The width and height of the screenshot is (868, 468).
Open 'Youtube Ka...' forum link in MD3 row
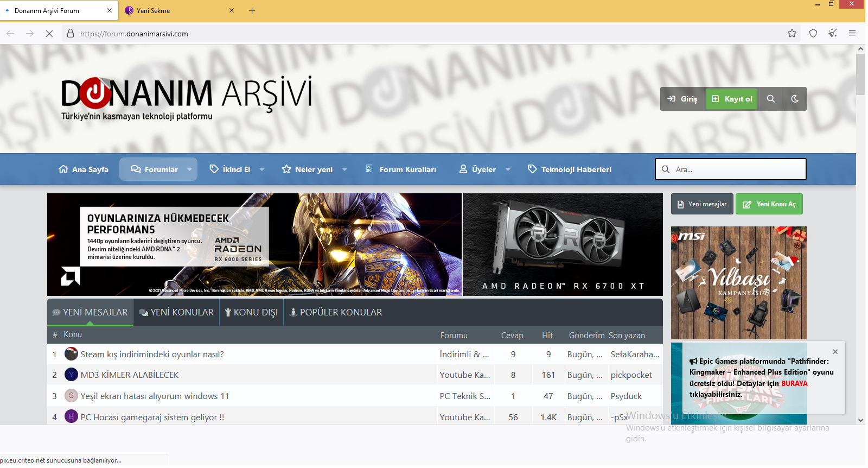pyautogui.click(x=465, y=375)
